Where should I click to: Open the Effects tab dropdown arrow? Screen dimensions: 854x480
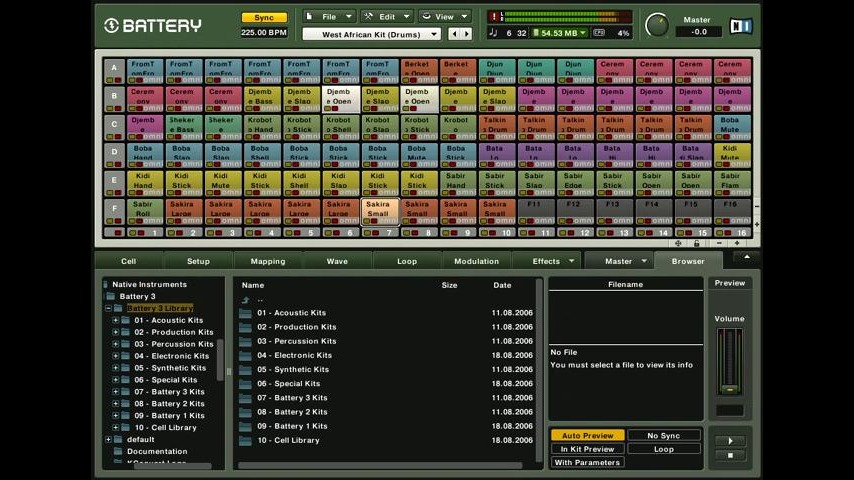click(571, 261)
